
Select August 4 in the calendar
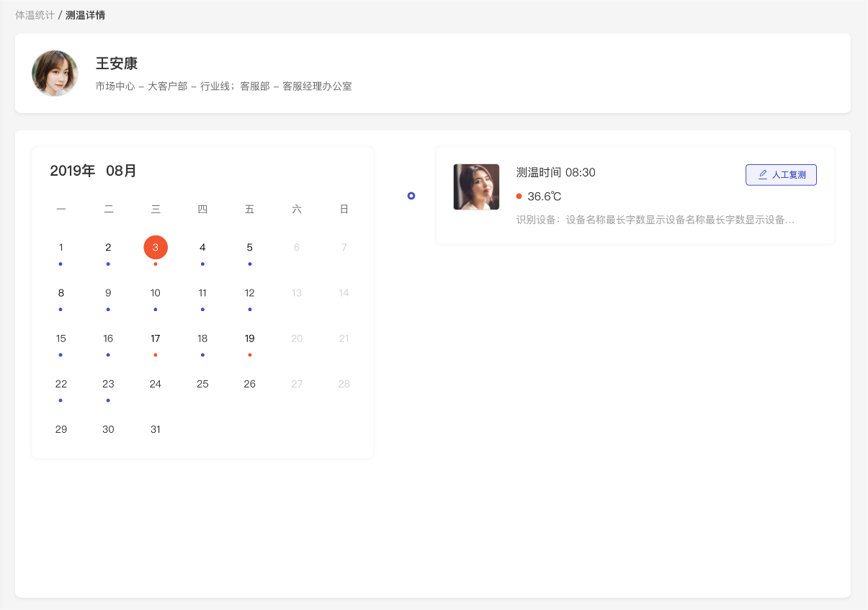202,247
